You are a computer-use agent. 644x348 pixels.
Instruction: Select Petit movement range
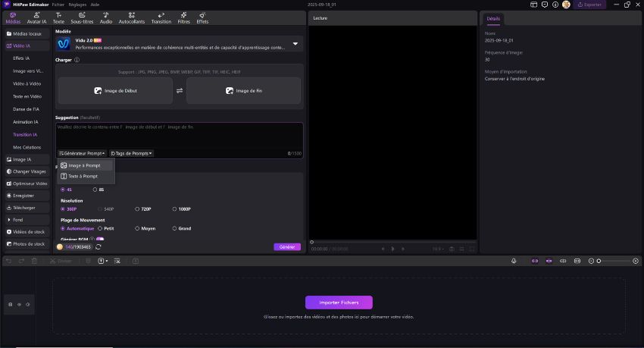(105, 228)
